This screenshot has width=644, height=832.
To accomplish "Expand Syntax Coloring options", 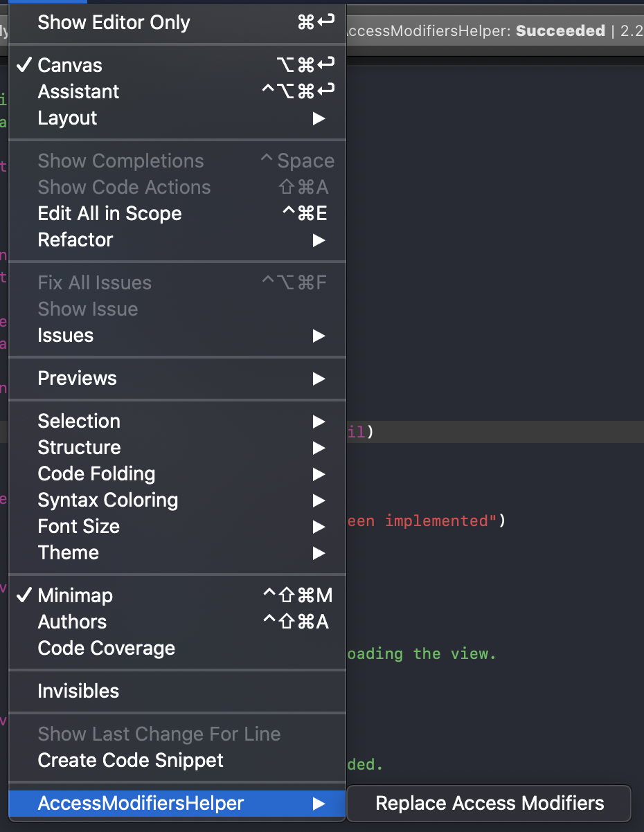I will tap(107, 500).
